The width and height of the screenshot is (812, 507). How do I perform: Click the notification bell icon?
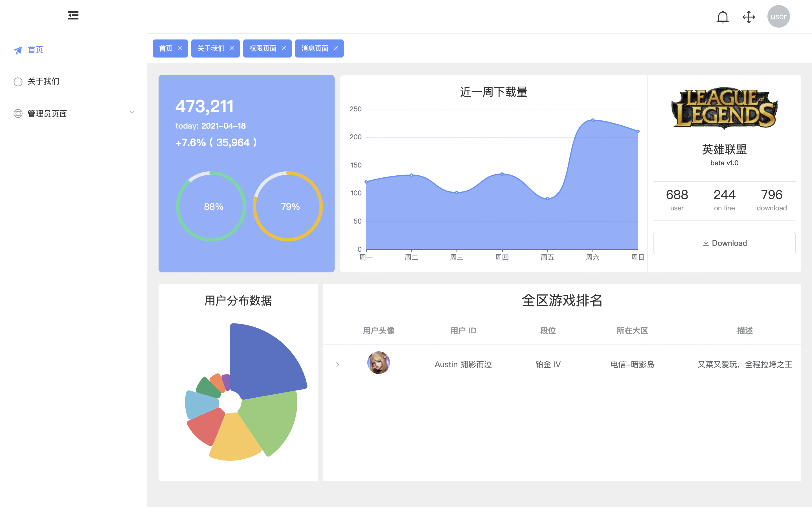point(723,16)
